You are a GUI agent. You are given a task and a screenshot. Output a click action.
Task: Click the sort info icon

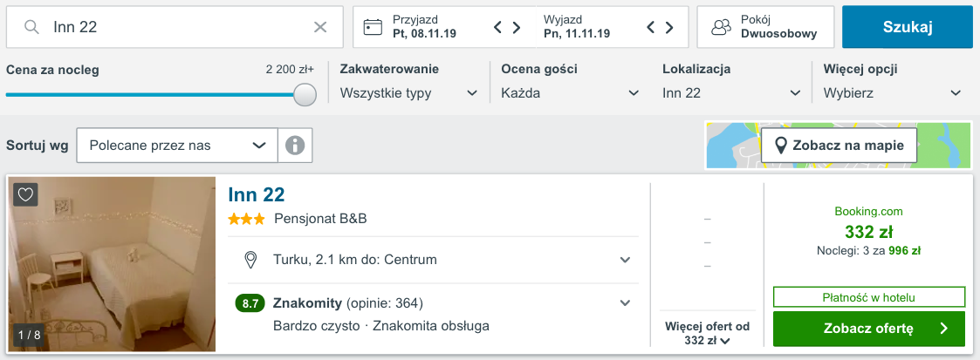tap(295, 146)
